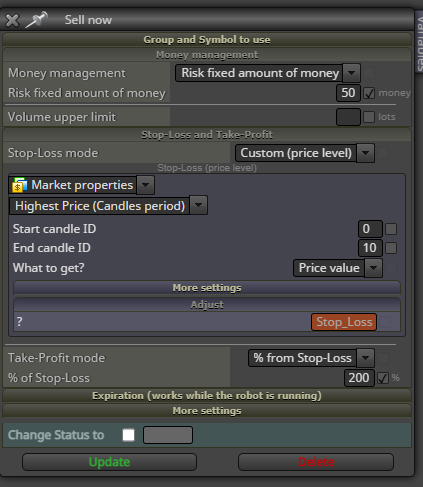The width and height of the screenshot is (423, 487).
Task: Click the red Delete button
Action: point(316,462)
